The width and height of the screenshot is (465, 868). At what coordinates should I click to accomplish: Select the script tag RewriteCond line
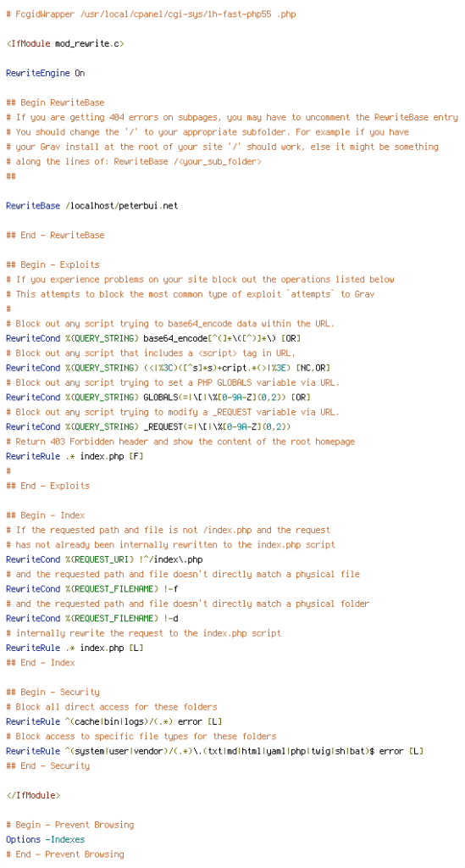168,368
